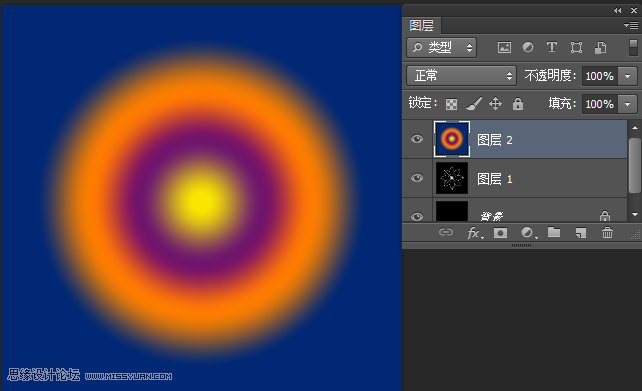This screenshot has height=391, width=642.
Task: Filter layers by pixel image icon
Action: (x=504, y=47)
